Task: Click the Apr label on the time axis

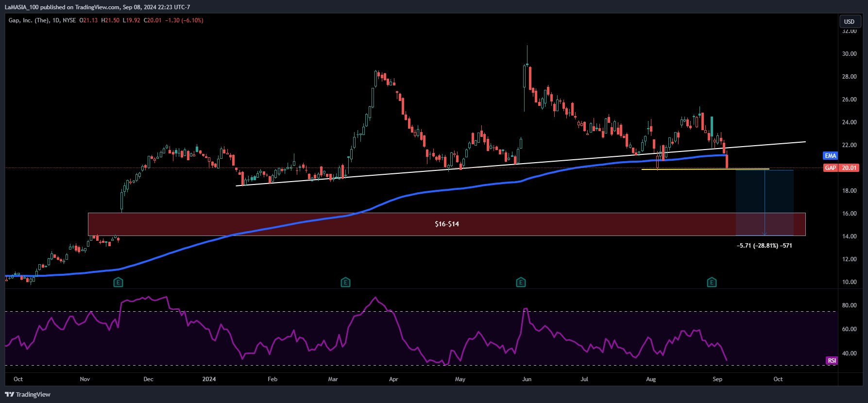Action: 393,379
